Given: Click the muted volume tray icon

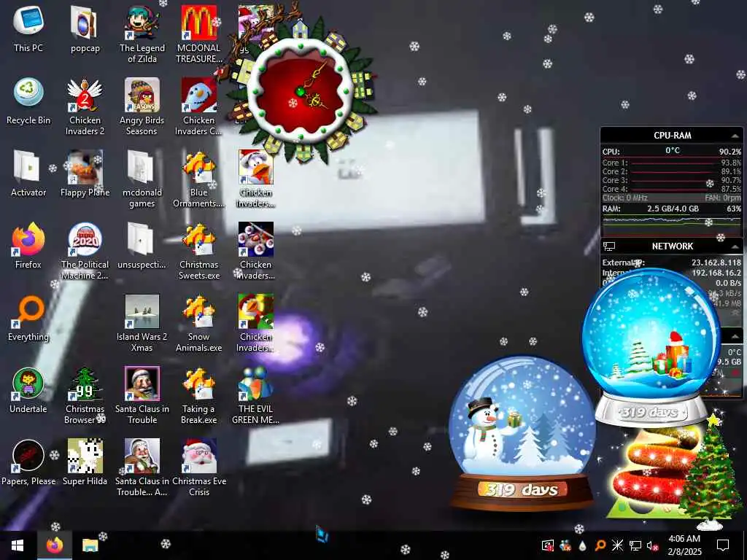Looking at the screenshot, I should pos(652,545).
